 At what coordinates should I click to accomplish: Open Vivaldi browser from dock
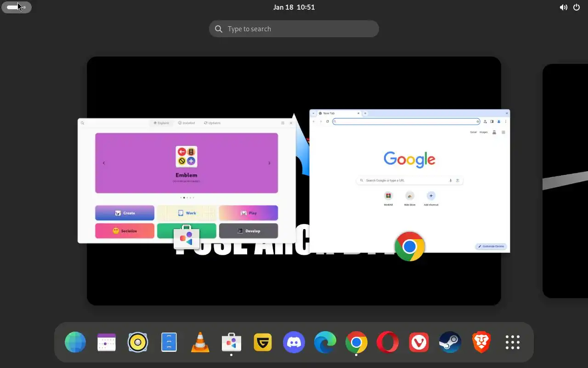tap(419, 342)
